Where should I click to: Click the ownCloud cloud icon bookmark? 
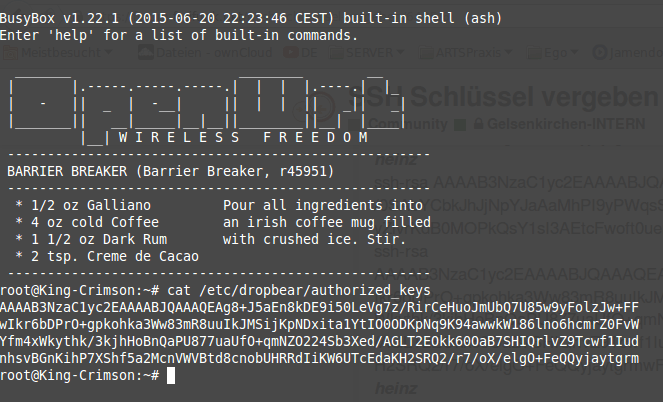[146, 52]
